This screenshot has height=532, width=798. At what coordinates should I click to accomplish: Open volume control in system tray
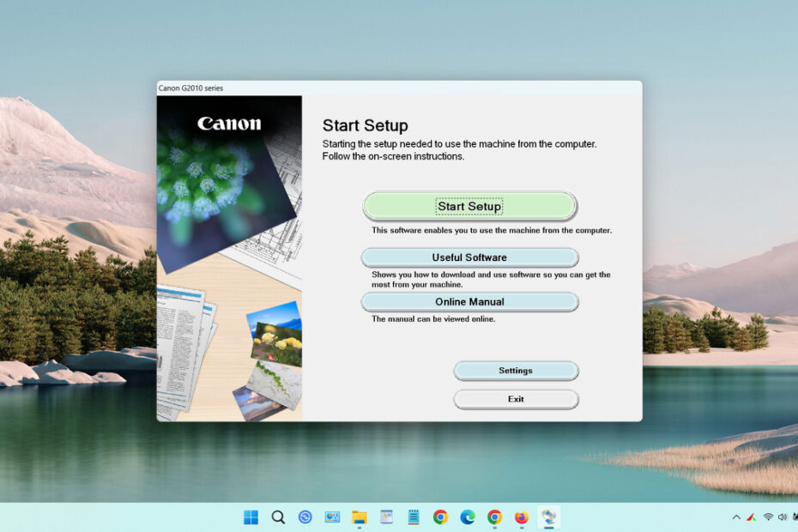point(783,517)
